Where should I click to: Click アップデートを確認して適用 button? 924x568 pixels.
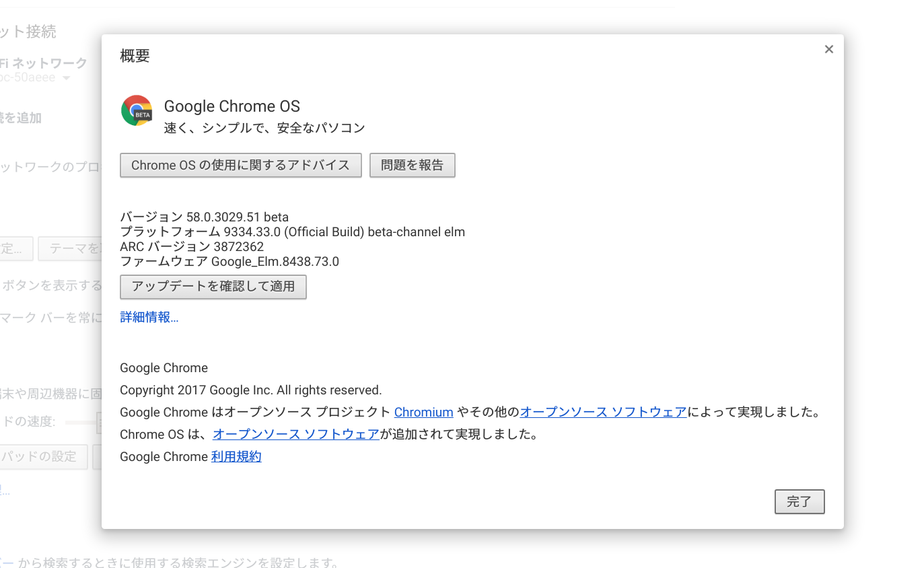tap(213, 287)
